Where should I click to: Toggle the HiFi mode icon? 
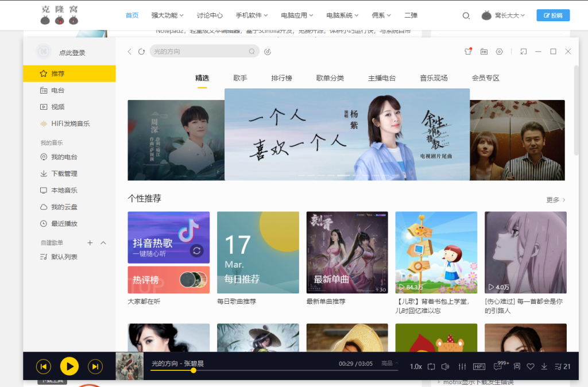479,366
